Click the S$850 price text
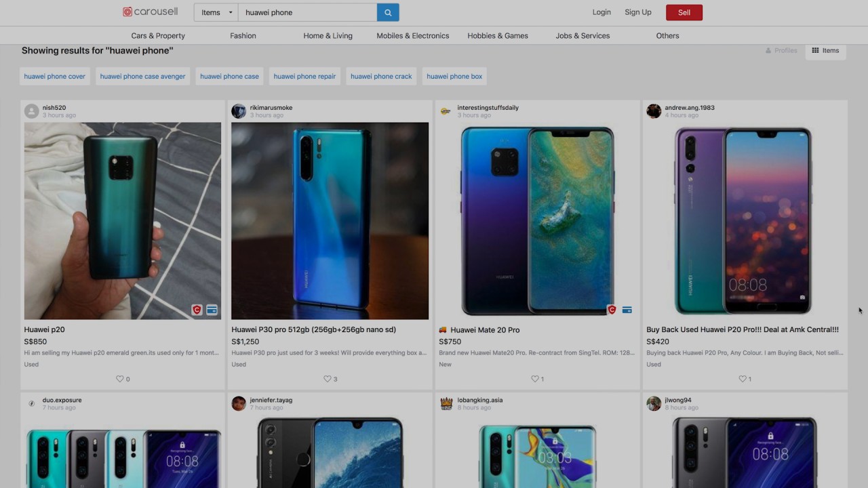This screenshot has width=868, height=488. point(35,342)
